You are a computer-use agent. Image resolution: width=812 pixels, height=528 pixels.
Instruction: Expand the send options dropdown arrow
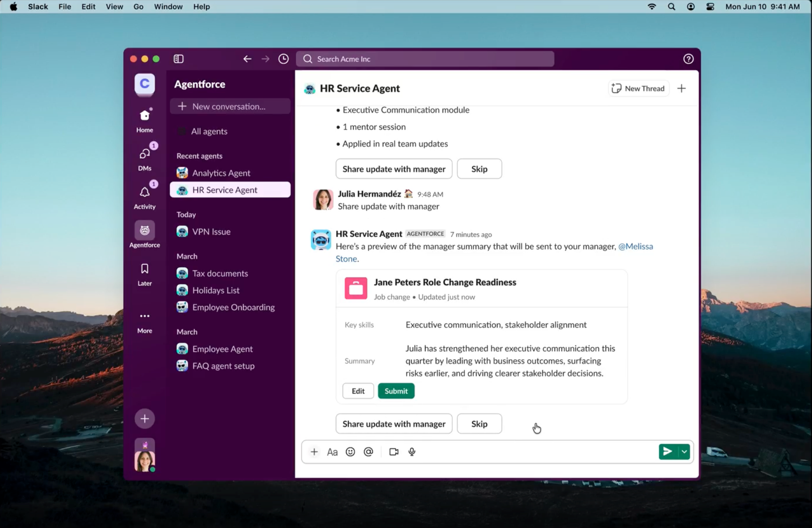tap(684, 451)
